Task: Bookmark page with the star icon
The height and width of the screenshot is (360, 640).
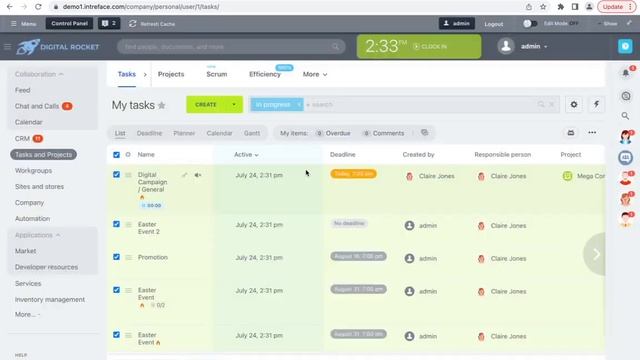Action: 543,7
